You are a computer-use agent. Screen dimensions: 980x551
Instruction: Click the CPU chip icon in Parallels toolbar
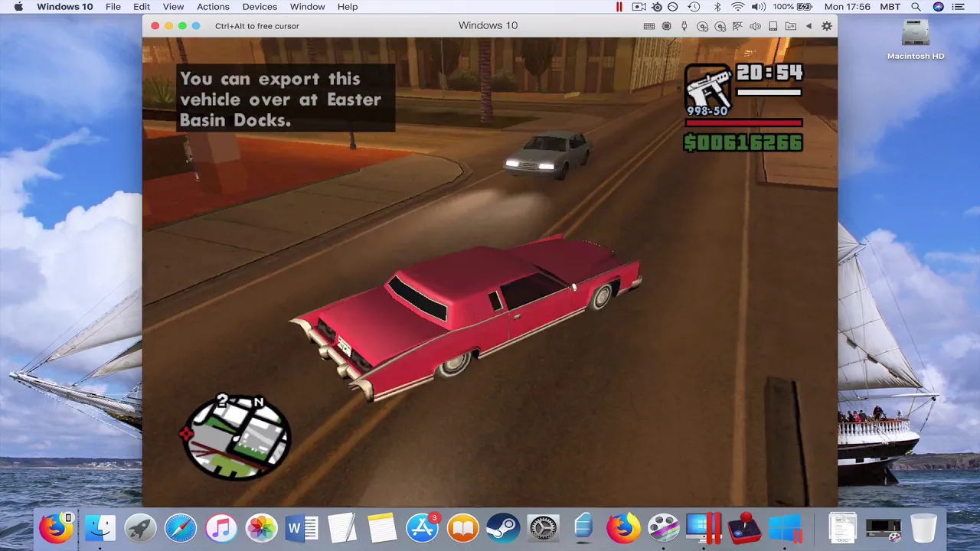667,26
